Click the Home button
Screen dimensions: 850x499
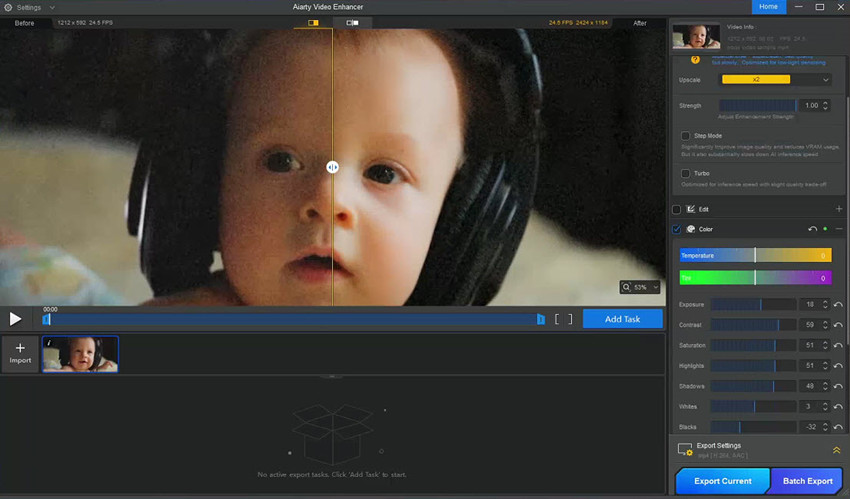tap(768, 7)
